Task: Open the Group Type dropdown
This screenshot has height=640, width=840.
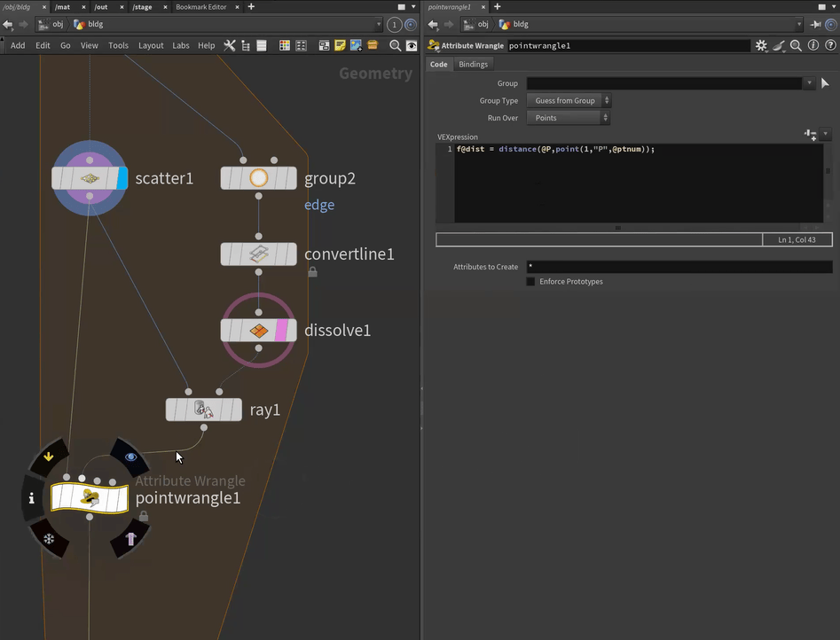Action: click(569, 101)
